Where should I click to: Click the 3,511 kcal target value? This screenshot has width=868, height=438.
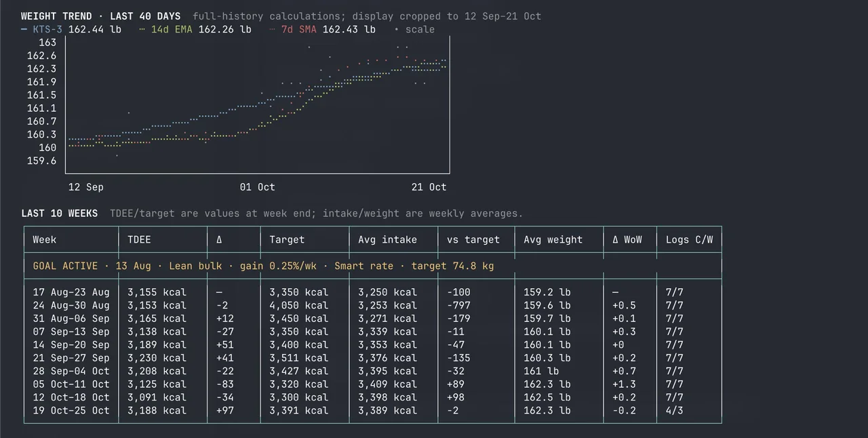click(x=299, y=358)
